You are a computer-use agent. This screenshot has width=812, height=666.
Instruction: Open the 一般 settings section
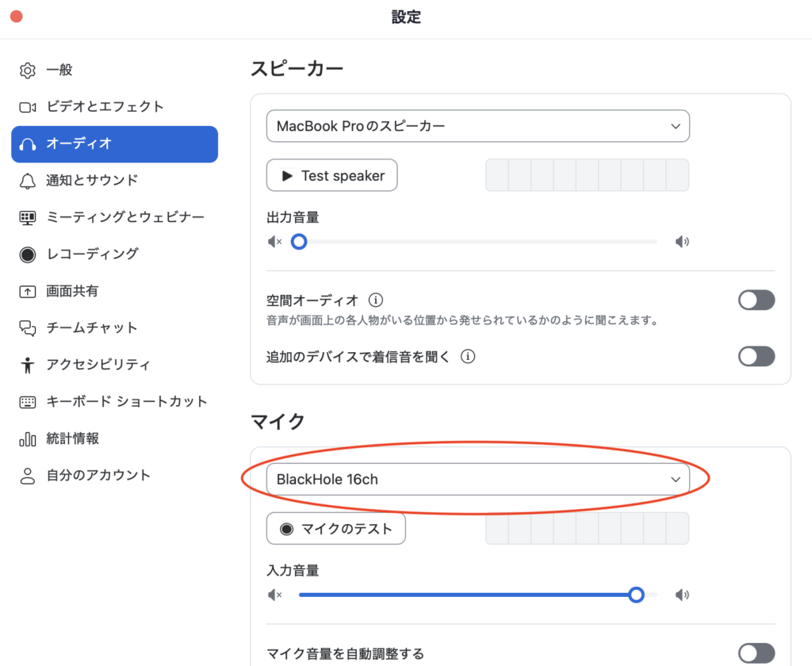click(x=114, y=71)
